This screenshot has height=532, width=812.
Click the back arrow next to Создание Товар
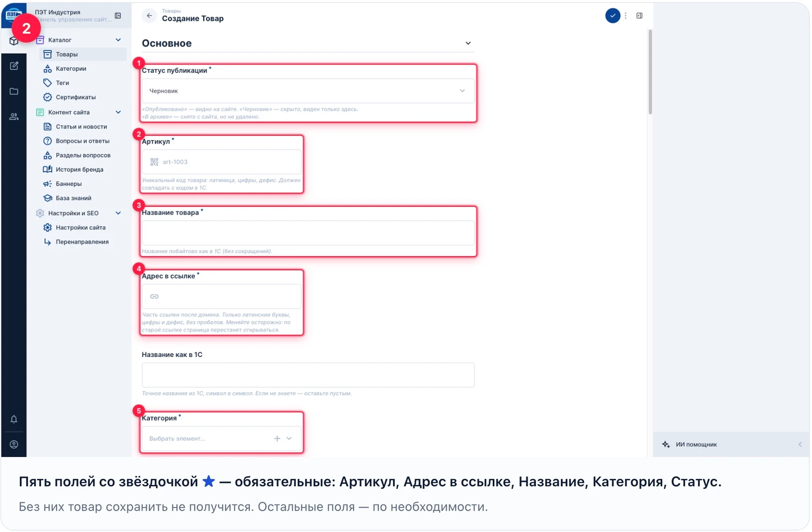149,16
